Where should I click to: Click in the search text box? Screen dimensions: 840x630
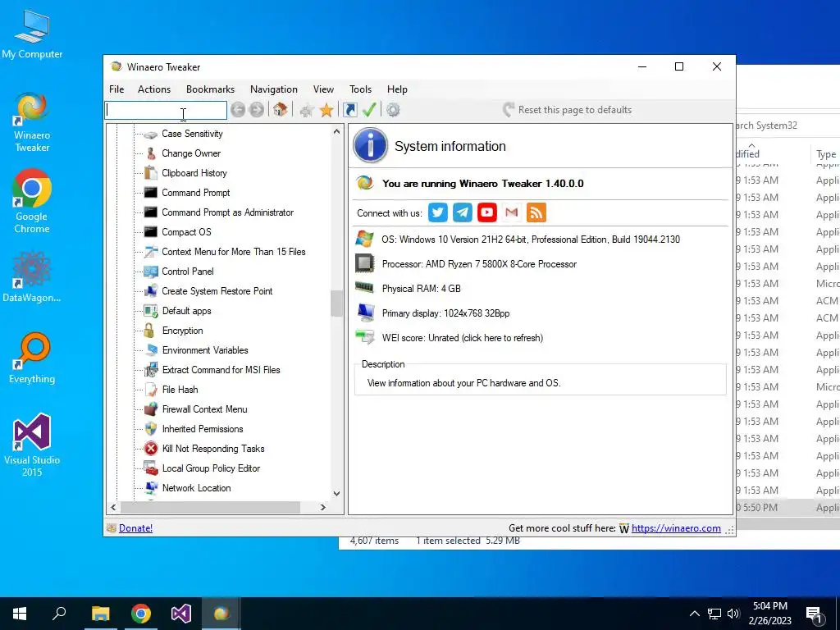166,111
